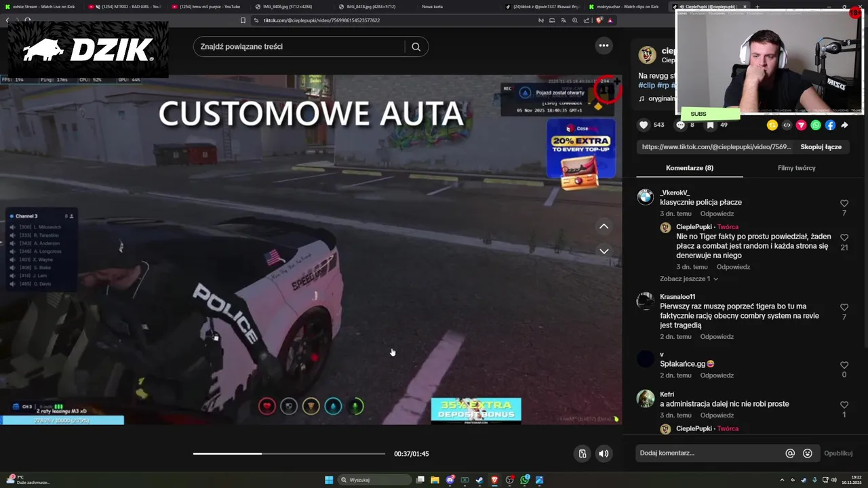Share the video on Facebook
Image resolution: width=868 pixels, height=488 pixels.
(x=830, y=125)
